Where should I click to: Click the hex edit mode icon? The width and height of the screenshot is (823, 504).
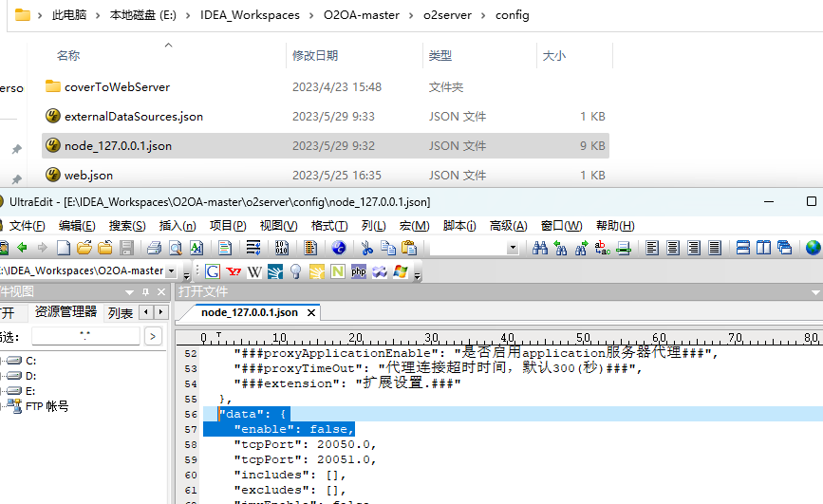(x=282, y=248)
